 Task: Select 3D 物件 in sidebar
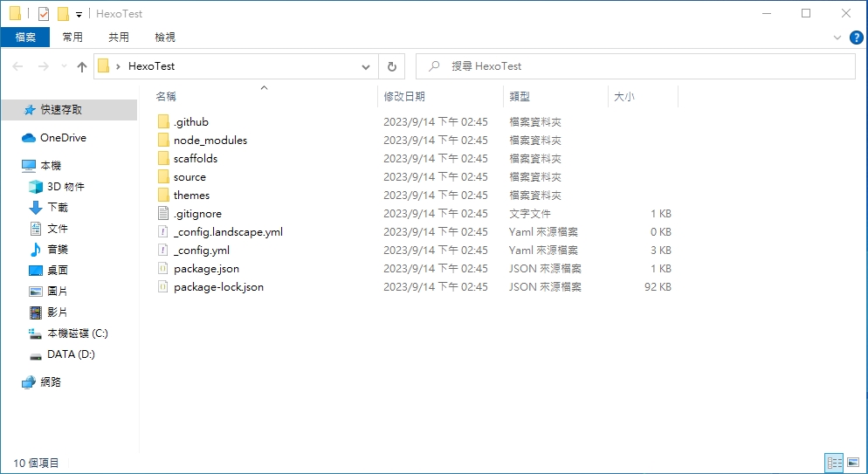(57, 187)
